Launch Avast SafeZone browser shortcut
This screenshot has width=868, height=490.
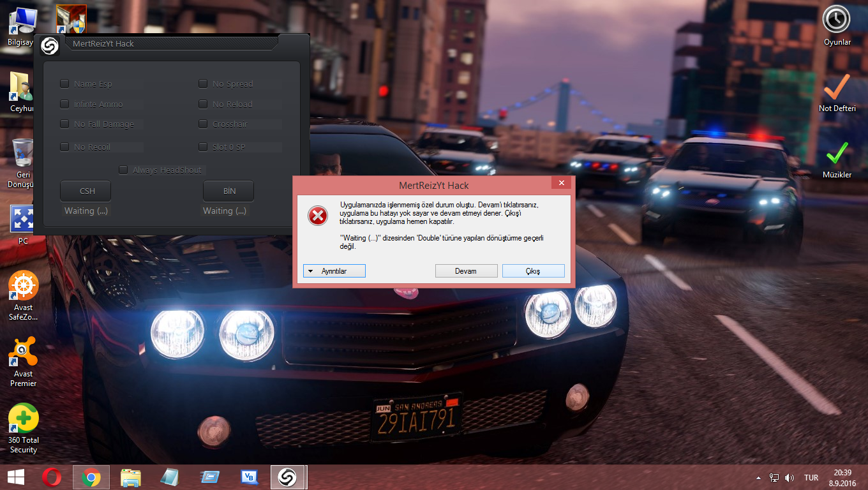pyautogui.click(x=23, y=296)
